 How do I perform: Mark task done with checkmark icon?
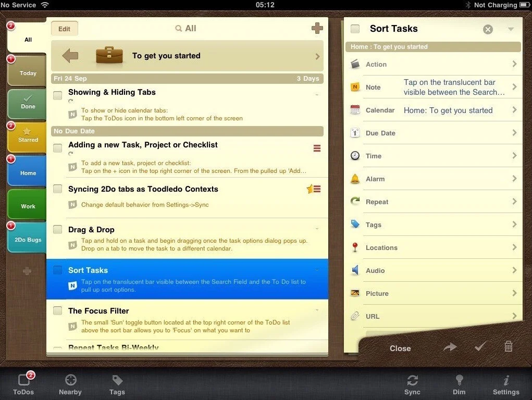(480, 346)
